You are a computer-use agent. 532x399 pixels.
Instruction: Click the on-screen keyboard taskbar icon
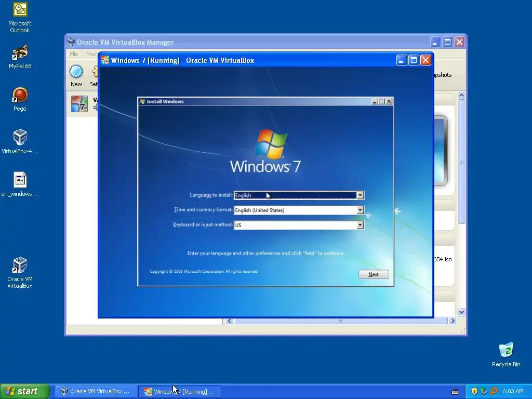(x=455, y=392)
